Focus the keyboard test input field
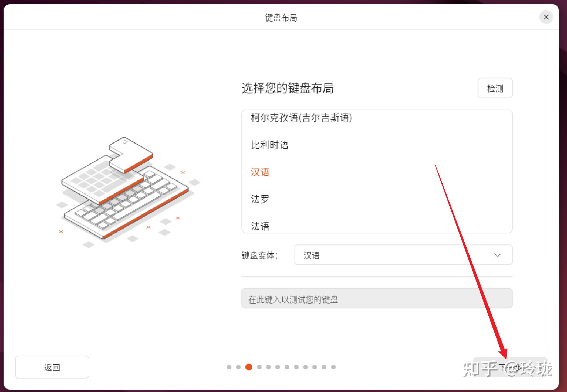The image size is (567, 392). pos(377,298)
